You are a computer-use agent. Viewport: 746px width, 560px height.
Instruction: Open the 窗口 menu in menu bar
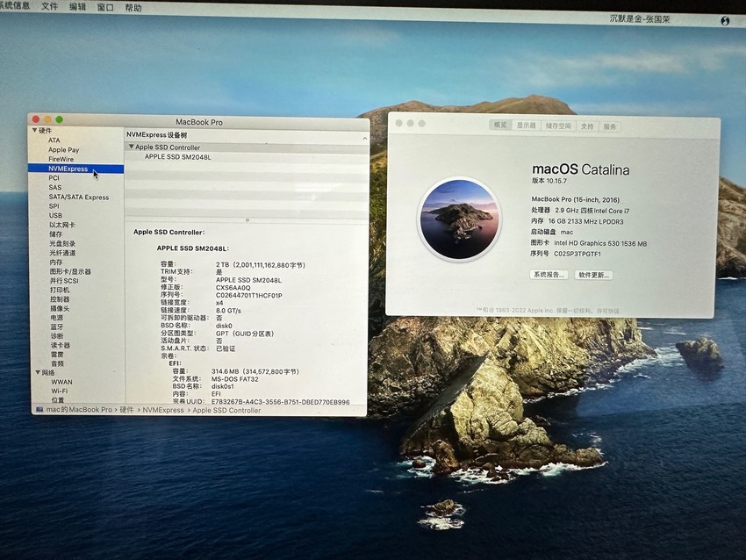point(105,7)
